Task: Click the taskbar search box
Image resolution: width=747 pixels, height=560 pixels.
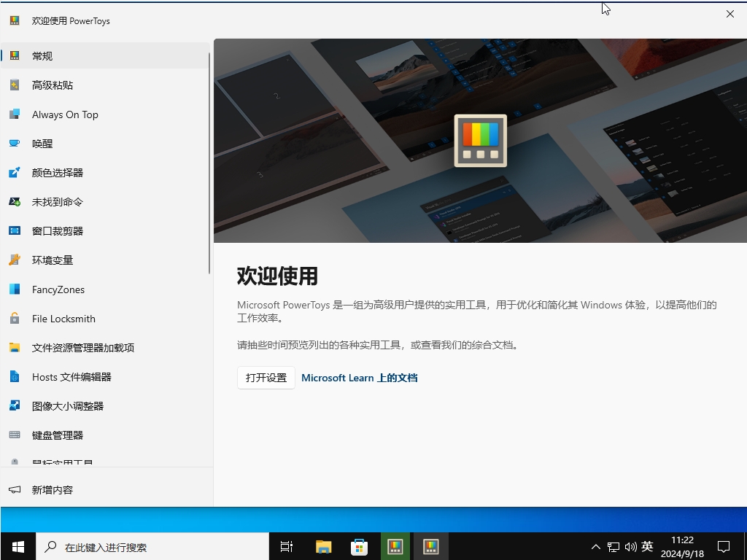Action: (152, 547)
